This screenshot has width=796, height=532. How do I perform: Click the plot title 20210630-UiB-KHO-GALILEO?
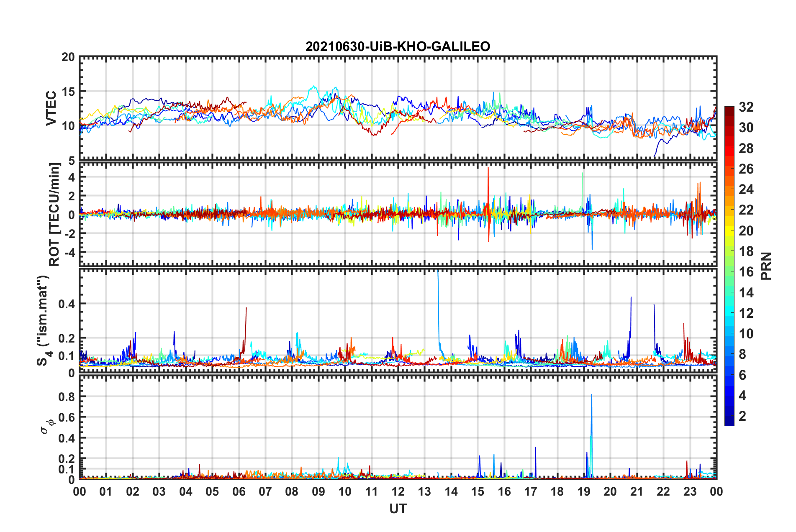398,46
